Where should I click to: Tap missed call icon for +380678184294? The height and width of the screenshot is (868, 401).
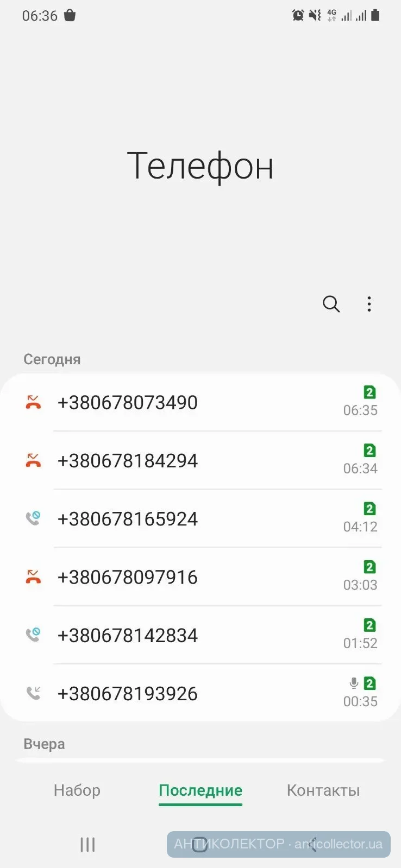coord(34,460)
